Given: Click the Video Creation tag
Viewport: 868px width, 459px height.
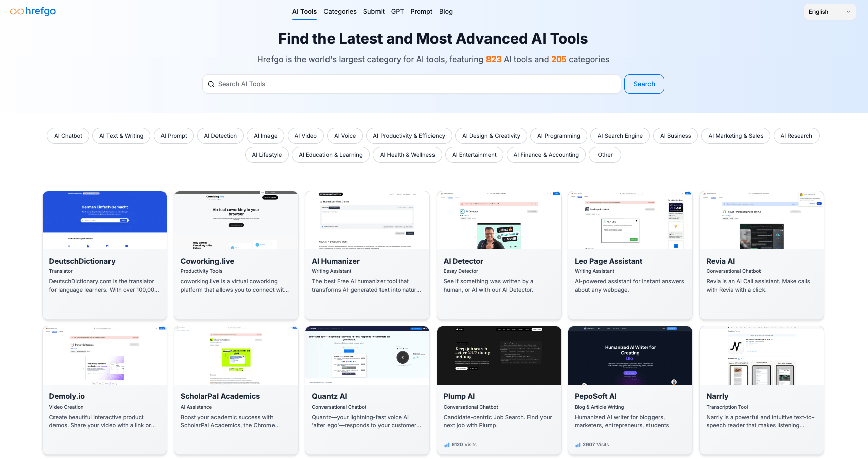Looking at the screenshot, I should pyautogui.click(x=66, y=407).
